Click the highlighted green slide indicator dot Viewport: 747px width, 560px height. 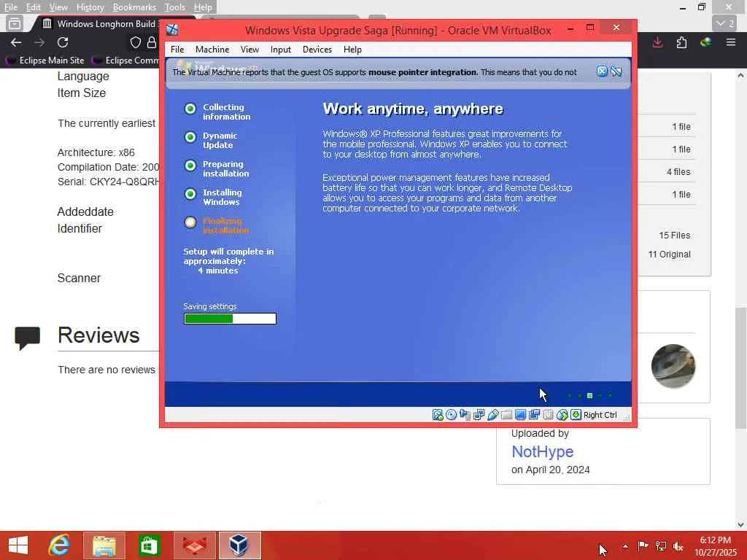[589, 396]
